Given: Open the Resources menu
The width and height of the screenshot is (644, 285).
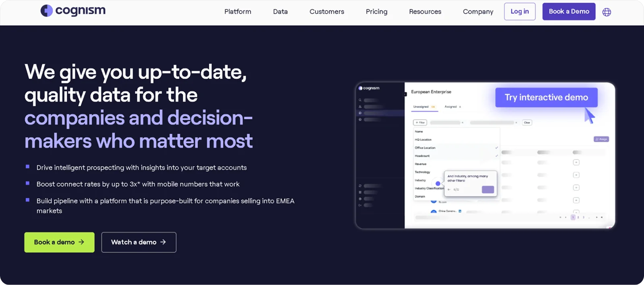Looking at the screenshot, I should (x=425, y=12).
